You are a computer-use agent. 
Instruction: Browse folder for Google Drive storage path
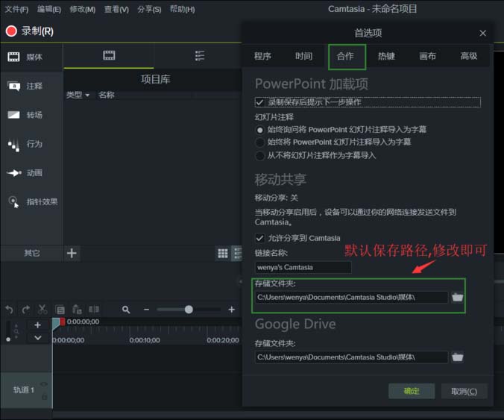(457, 357)
